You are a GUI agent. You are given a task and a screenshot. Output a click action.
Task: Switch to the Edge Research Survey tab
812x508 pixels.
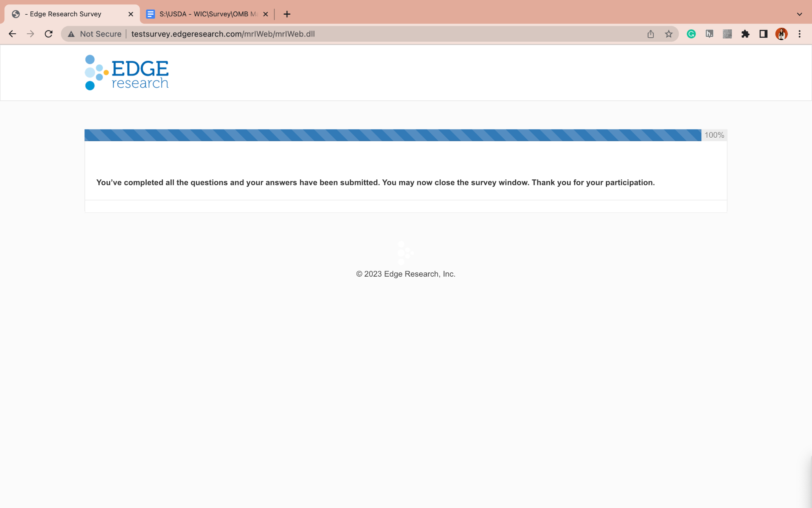click(x=65, y=14)
